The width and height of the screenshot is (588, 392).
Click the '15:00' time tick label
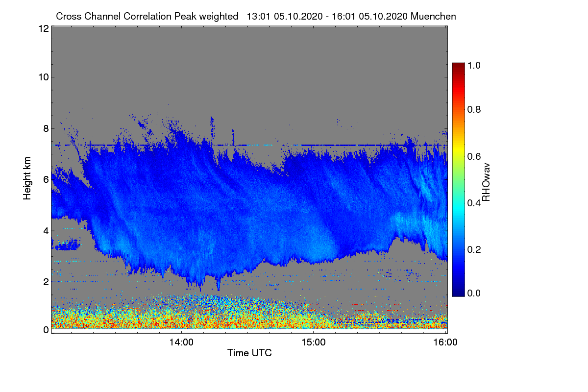[x=313, y=343]
